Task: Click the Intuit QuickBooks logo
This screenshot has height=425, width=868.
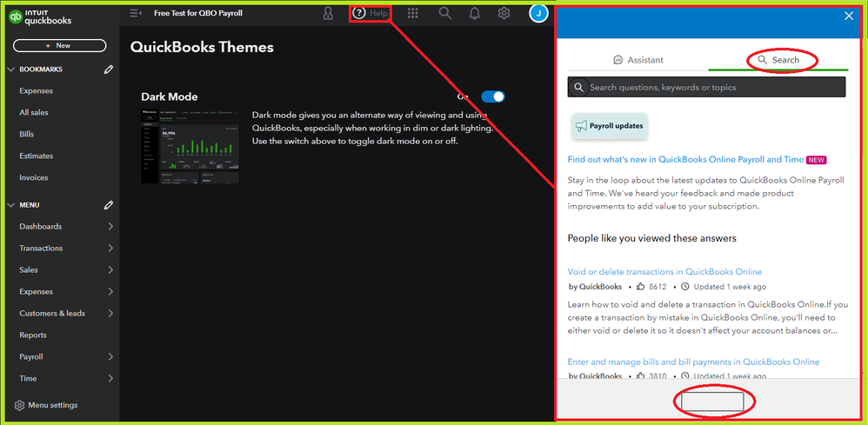Action: [x=40, y=17]
